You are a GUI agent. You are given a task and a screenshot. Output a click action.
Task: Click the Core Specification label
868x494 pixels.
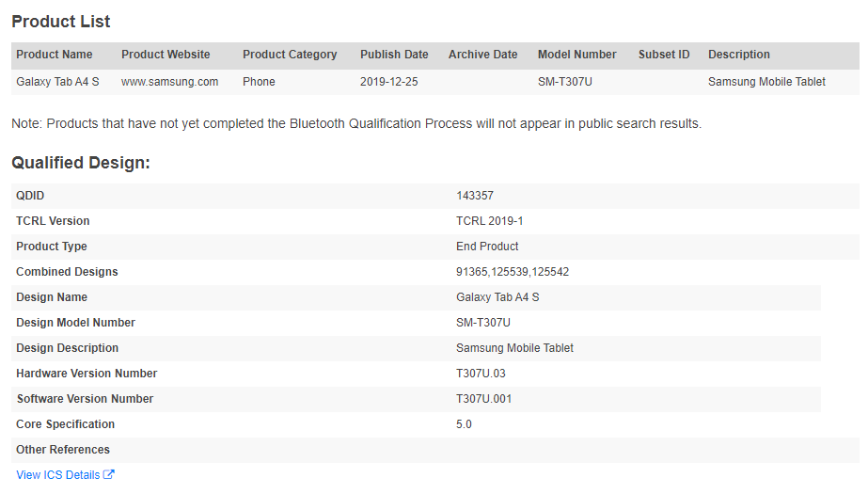(x=65, y=424)
